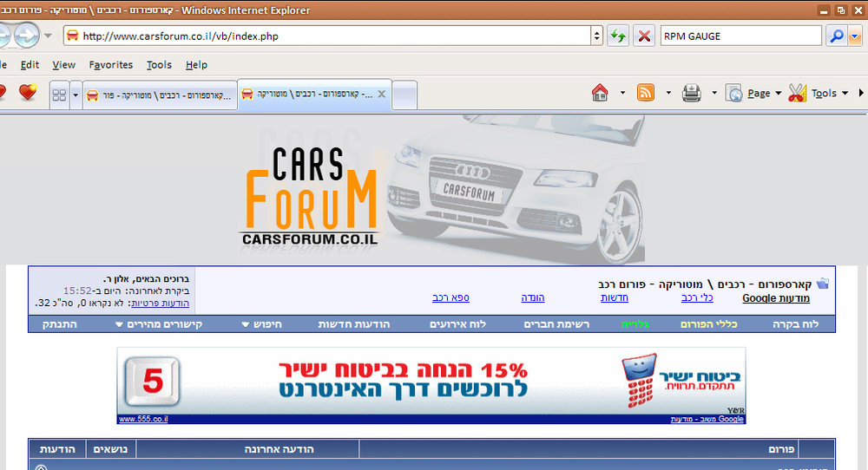Open private messages link הודעות פרטיות
Image resolution: width=868 pixels, height=470 pixels.
coord(160,303)
